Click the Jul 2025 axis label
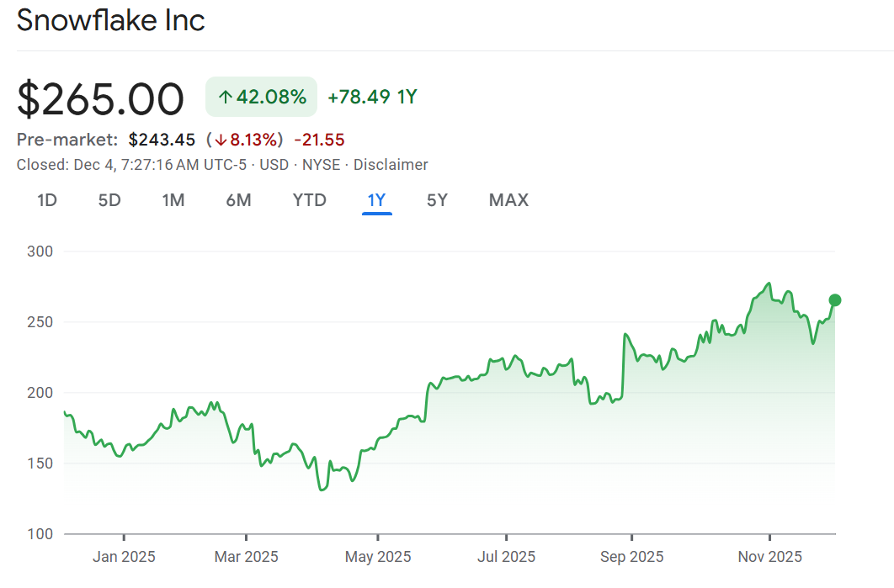894x588 pixels. pyautogui.click(x=506, y=557)
